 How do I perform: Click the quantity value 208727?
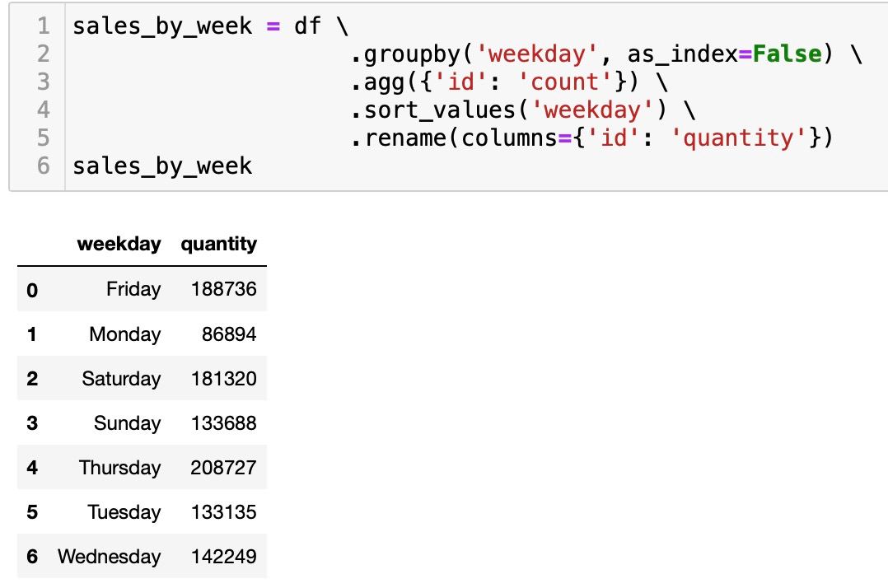tap(223, 468)
